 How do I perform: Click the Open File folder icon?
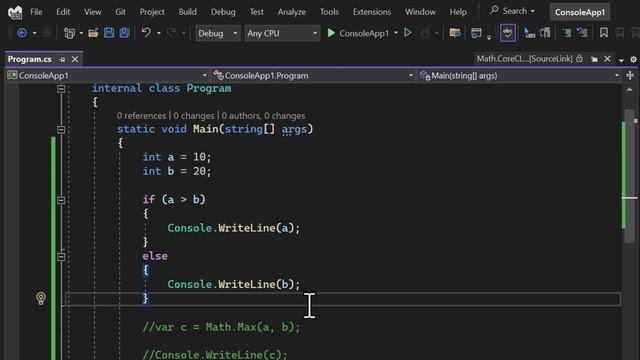pyautogui.click(x=93, y=33)
